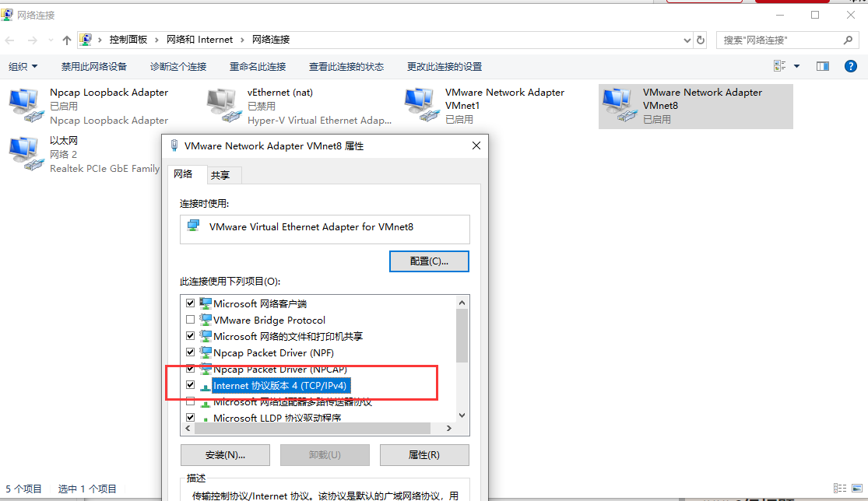Click the refresh icon in address bar
Screen dimensions: 868x501
point(701,40)
